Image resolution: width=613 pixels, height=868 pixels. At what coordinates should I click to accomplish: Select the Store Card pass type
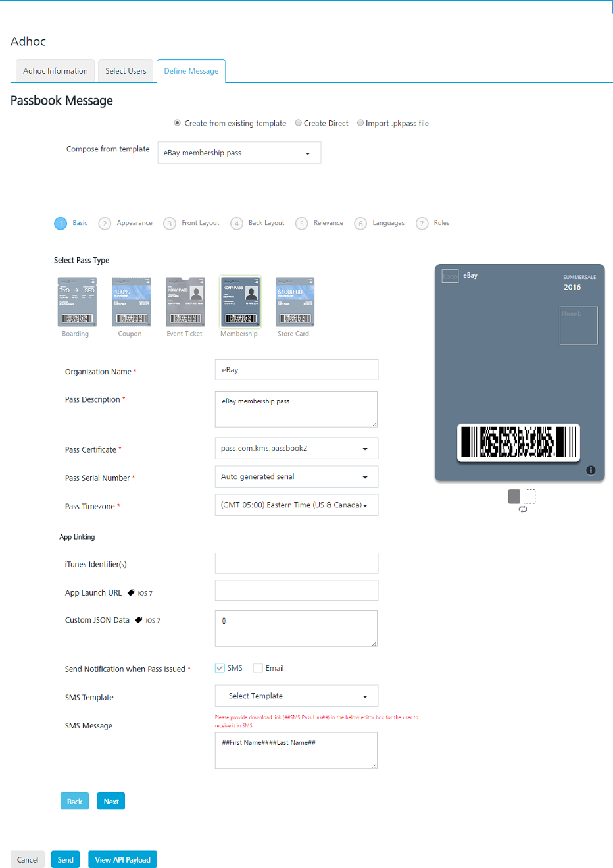pyautogui.click(x=294, y=302)
